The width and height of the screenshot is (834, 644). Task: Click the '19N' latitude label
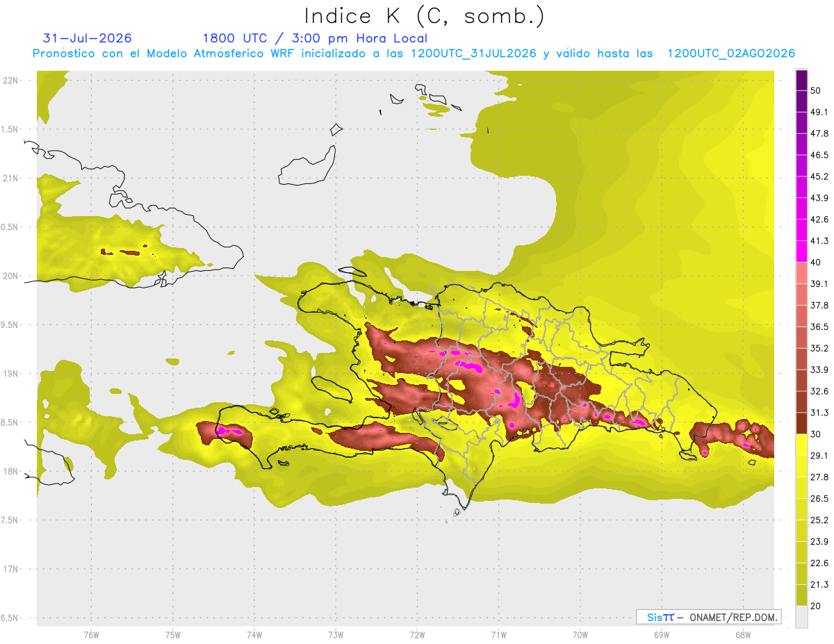[x=11, y=373]
